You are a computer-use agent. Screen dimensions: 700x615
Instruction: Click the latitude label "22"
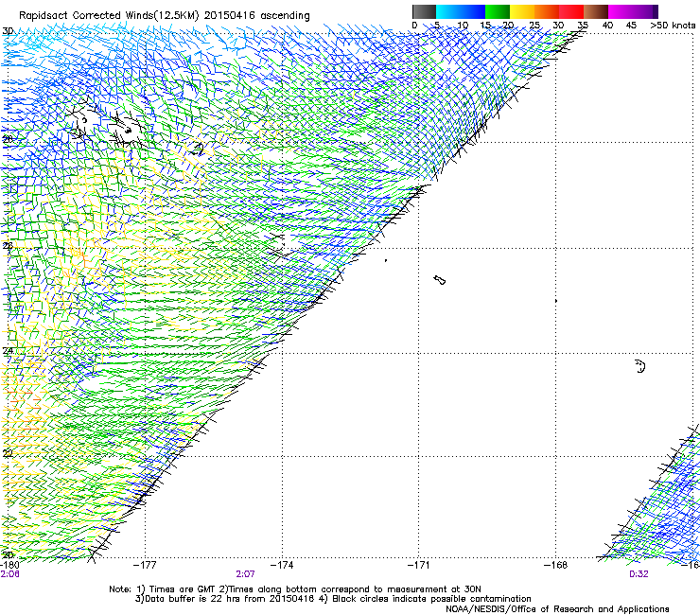coord(8,454)
